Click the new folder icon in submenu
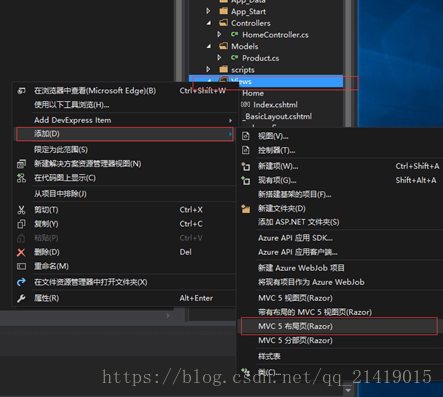443x397 pixels. click(x=246, y=209)
